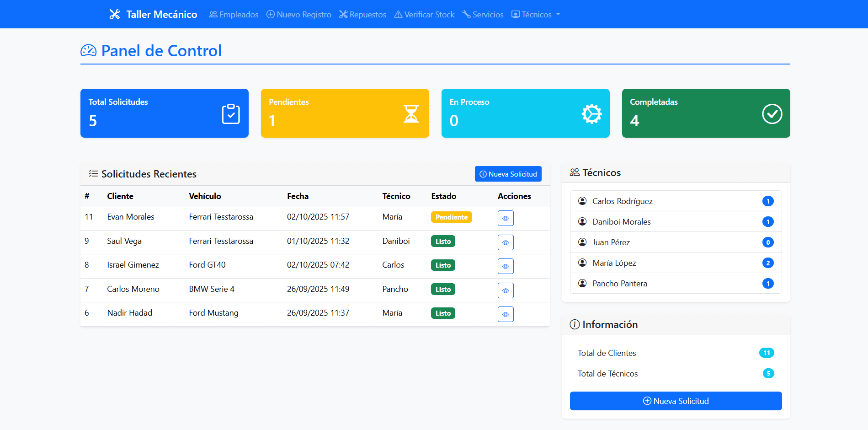Image resolution: width=868 pixels, height=430 pixels.
Task: Click the Total de Técnicos count badge
Action: point(768,373)
